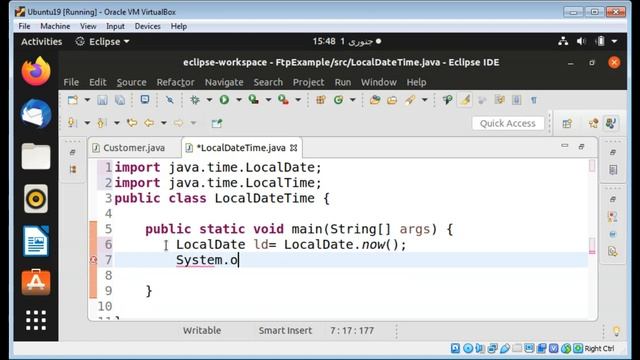640x360 pixels.
Task: Click the tip light bulb in status bar
Action: 616,331
